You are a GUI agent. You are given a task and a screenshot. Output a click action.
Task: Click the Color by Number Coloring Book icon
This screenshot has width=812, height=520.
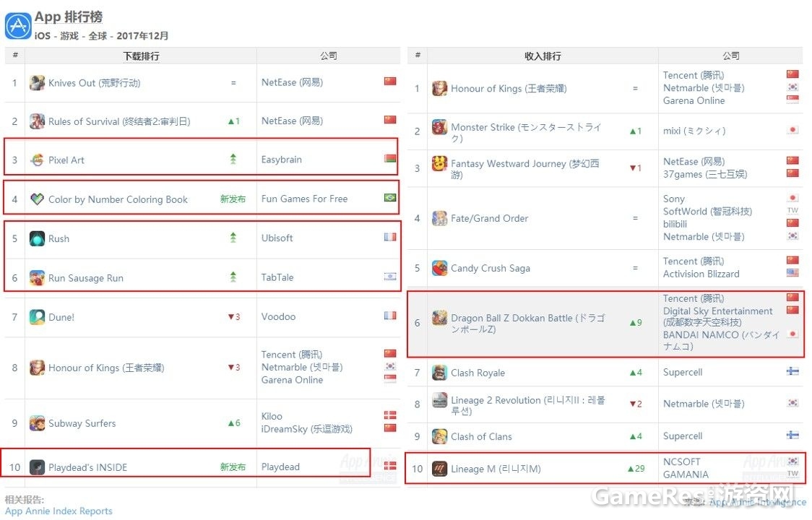pos(37,199)
